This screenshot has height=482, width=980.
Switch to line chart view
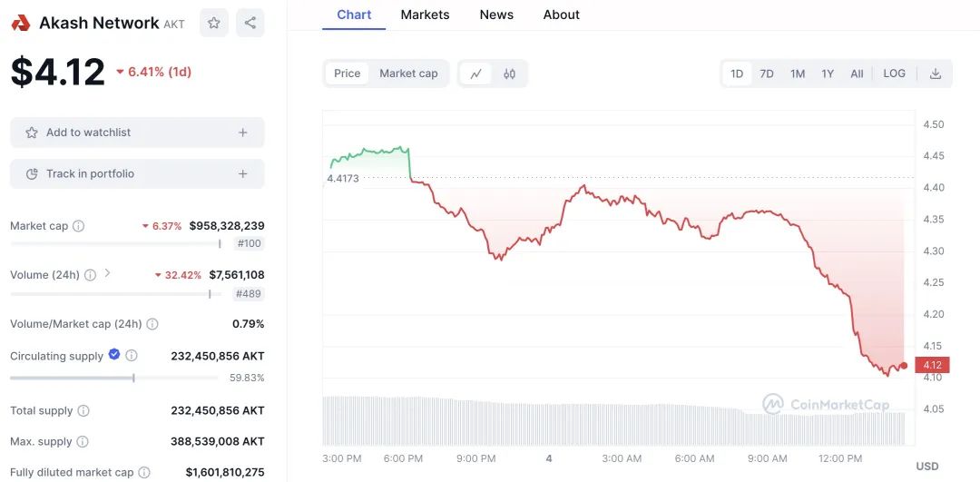pyautogui.click(x=475, y=74)
